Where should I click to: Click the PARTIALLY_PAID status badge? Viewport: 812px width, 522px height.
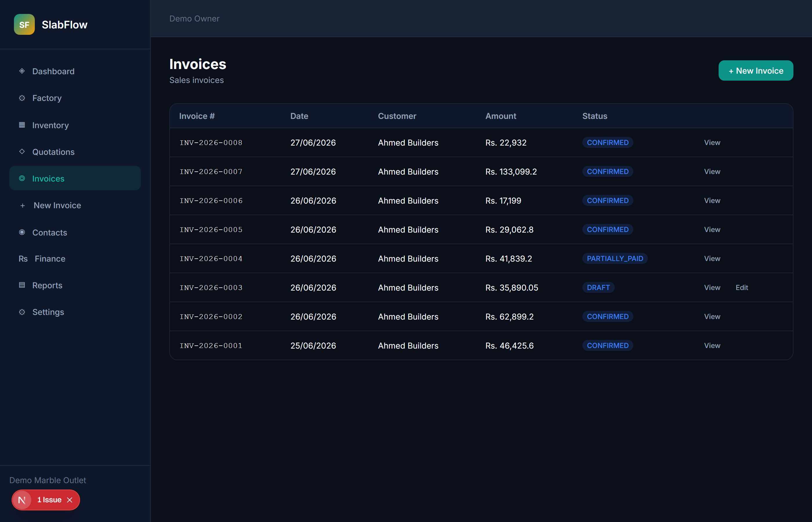pyautogui.click(x=615, y=258)
